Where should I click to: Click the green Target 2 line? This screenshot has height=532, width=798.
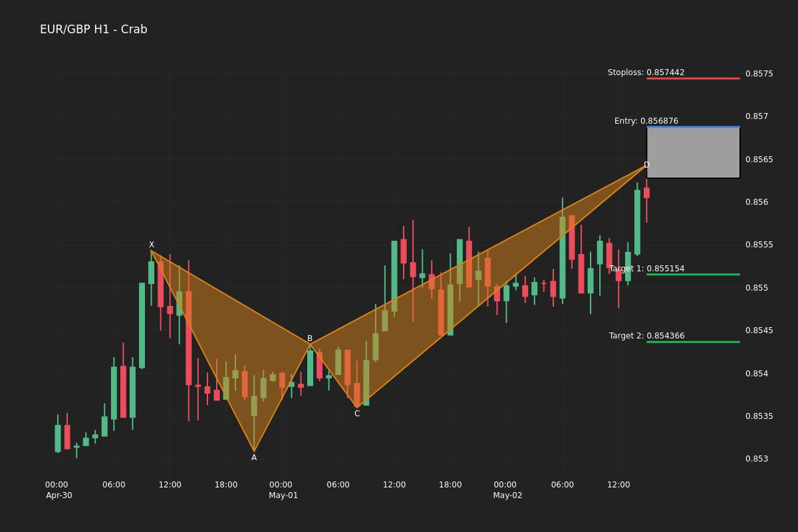tap(693, 342)
